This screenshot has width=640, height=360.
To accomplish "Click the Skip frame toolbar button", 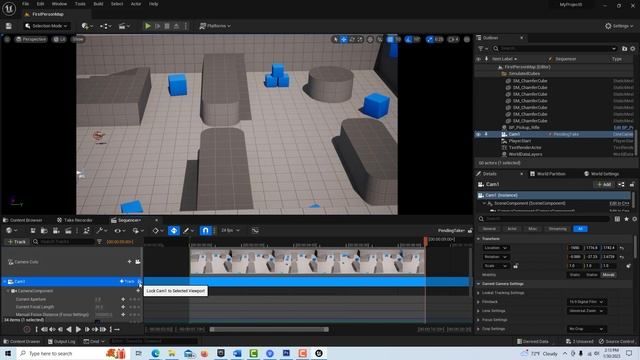I will [x=158, y=26].
